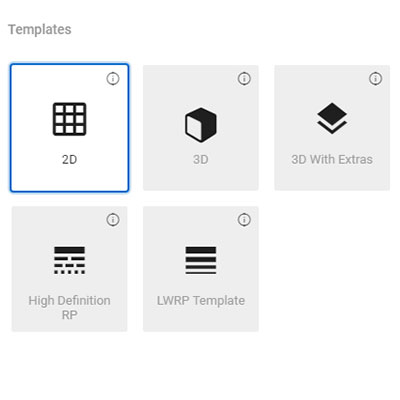Choose the LWRP Template card background
This screenshot has width=400, height=400.
coord(201,269)
